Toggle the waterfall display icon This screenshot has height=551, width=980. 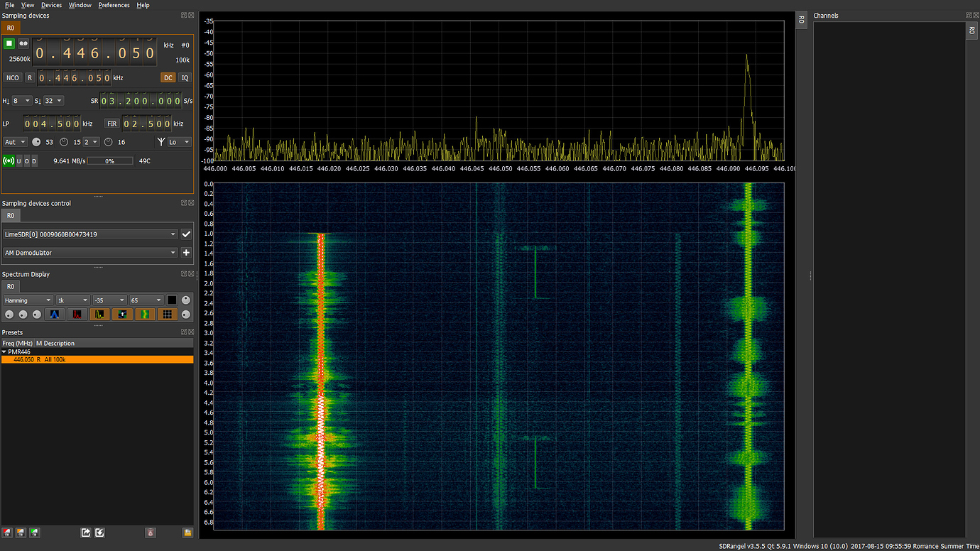pyautogui.click(x=145, y=314)
